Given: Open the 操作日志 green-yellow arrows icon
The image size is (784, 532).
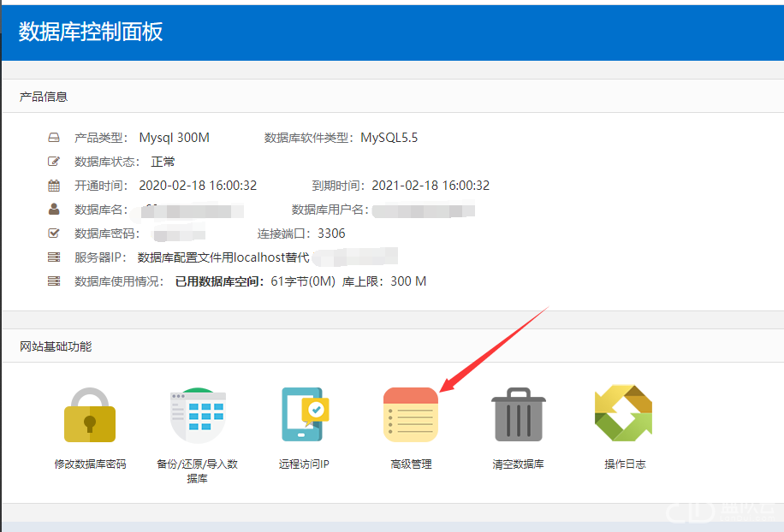Looking at the screenshot, I should point(624,414).
